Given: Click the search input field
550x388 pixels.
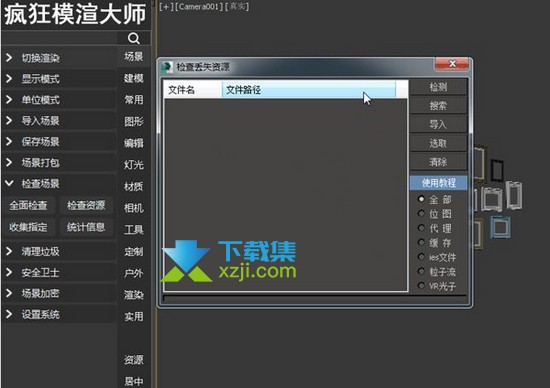Looking at the screenshot, I should [60, 38].
